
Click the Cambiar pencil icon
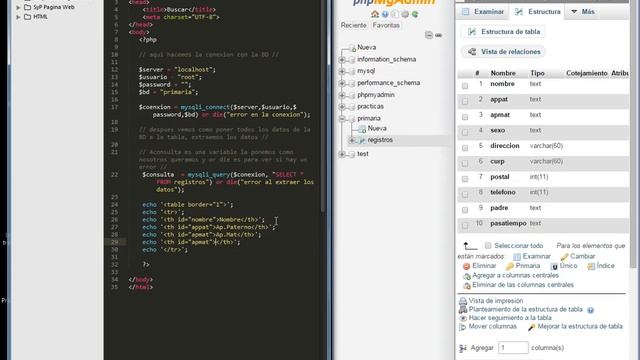[564, 257]
